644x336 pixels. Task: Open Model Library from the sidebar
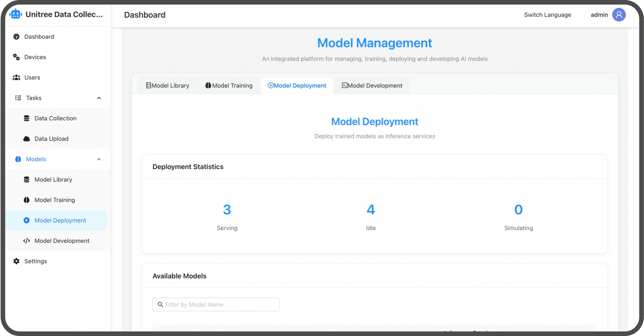coord(53,179)
